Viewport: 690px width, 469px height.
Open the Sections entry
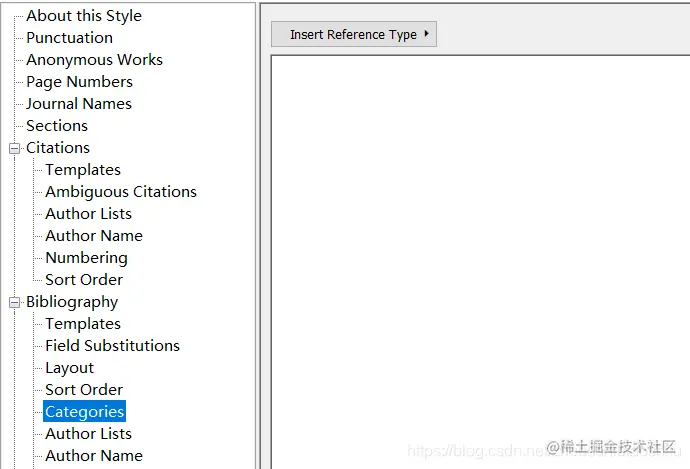point(57,126)
